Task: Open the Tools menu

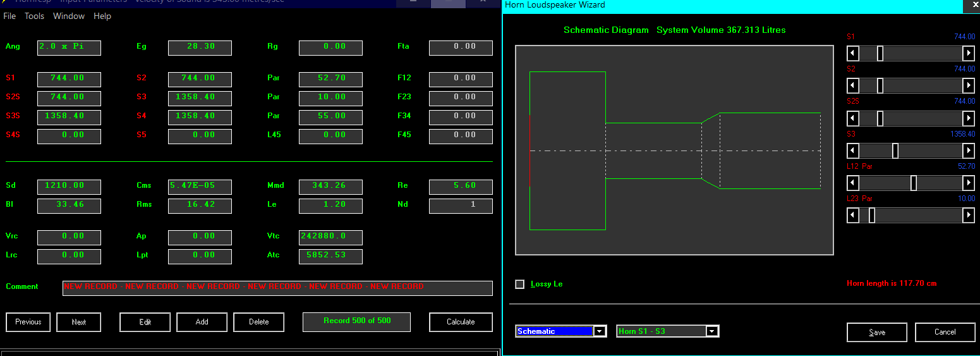Action: (x=34, y=16)
